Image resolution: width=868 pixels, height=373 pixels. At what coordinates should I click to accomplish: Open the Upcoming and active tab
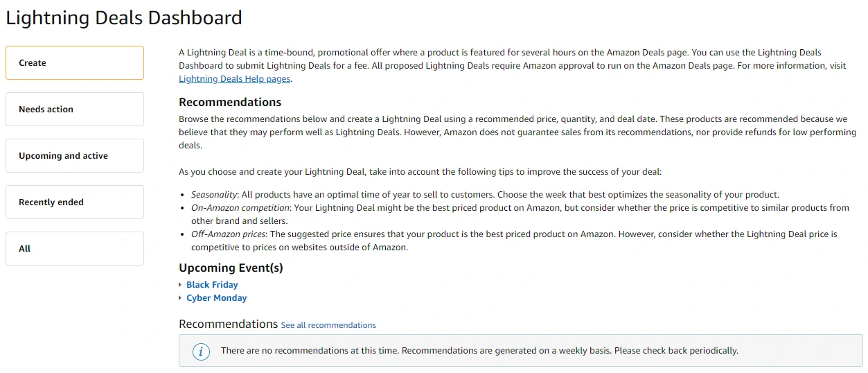[x=75, y=156]
